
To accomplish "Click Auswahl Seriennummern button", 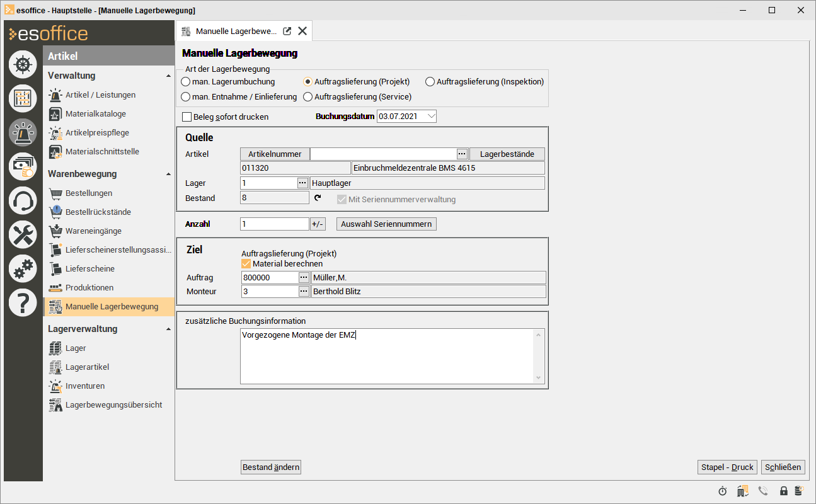I will pyautogui.click(x=386, y=224).
